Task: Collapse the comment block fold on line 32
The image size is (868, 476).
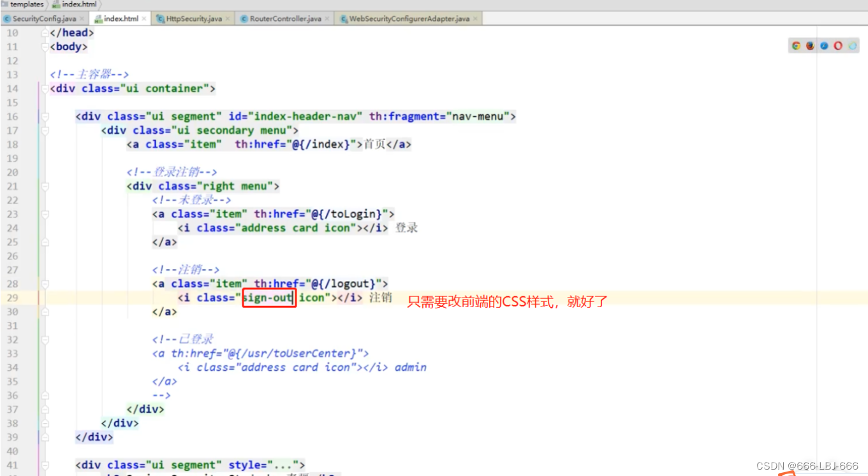Action: coord(45,340)
